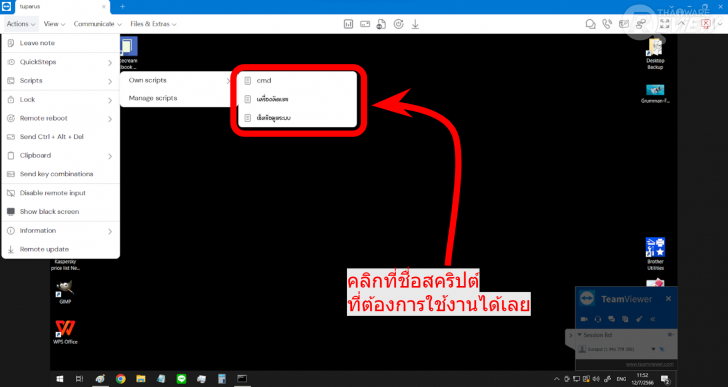This screenshot has width=728, height=387.
Task: Select the second script below cmd
Action: pyautogui.click(x=298, y=99)
